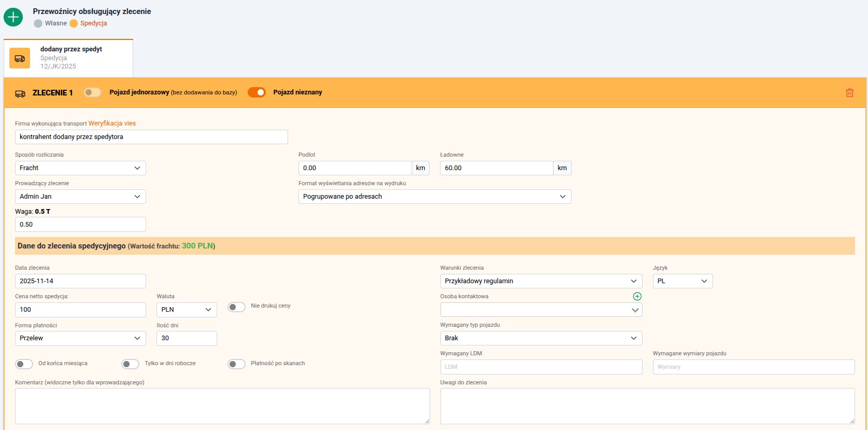Select the 'dodany przez spedyt' carrier tab
868x430 pixels.
tap(71, 58)
